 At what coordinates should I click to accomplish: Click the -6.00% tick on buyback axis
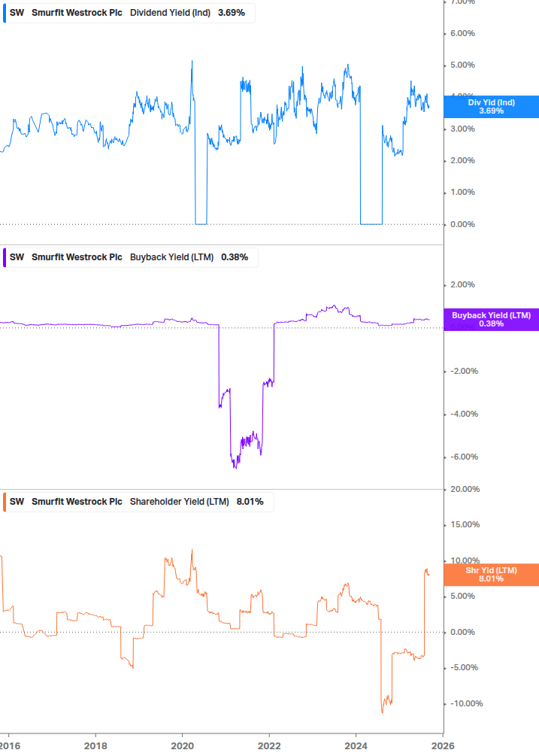pos(464,457)
